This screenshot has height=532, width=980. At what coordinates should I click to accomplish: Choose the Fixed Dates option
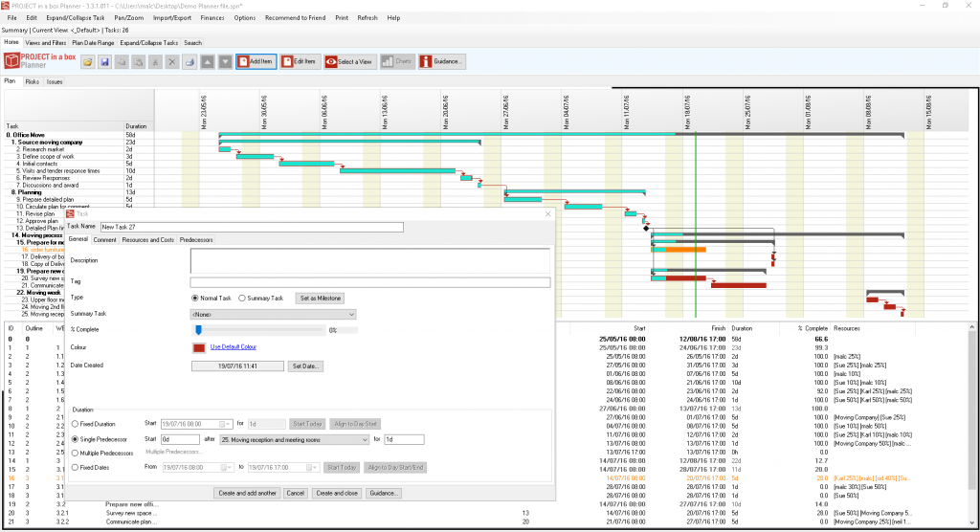75,468
